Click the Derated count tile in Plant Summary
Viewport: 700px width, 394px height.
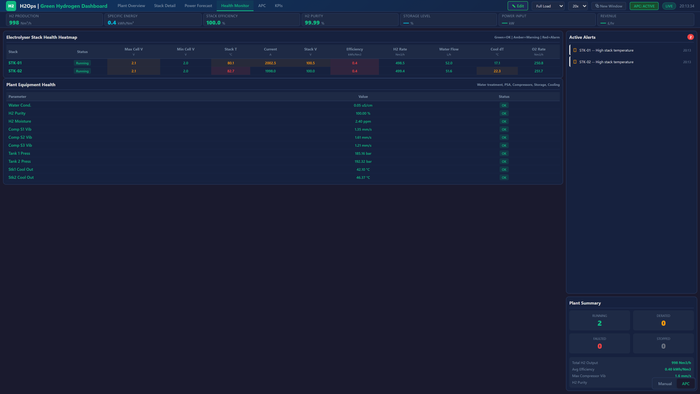coord(663,320)
